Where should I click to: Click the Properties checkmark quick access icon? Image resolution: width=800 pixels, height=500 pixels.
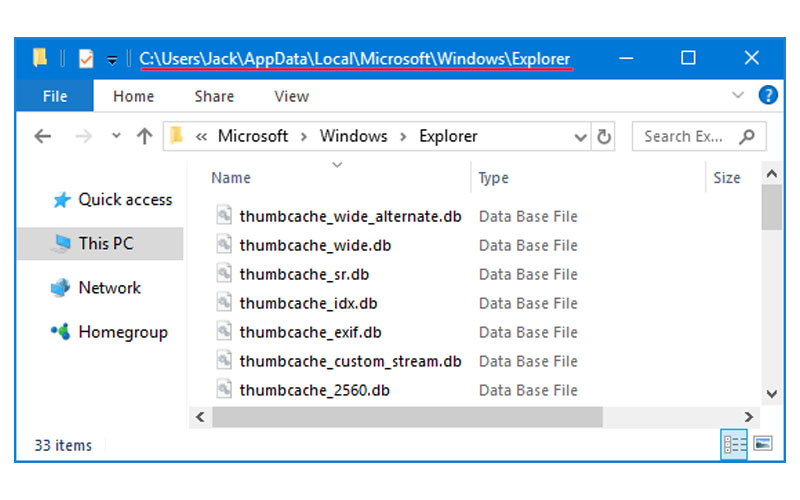(x=86, y=59)
